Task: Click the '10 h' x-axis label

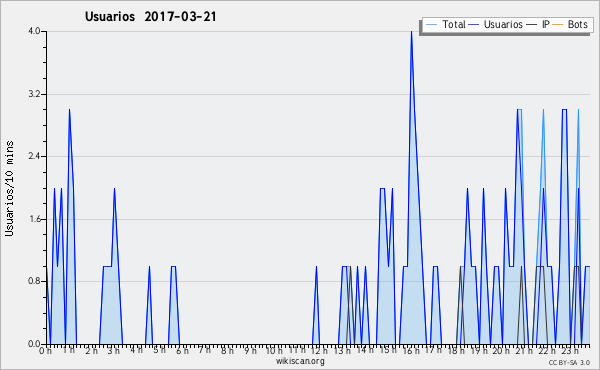Action: pos(274,351)
